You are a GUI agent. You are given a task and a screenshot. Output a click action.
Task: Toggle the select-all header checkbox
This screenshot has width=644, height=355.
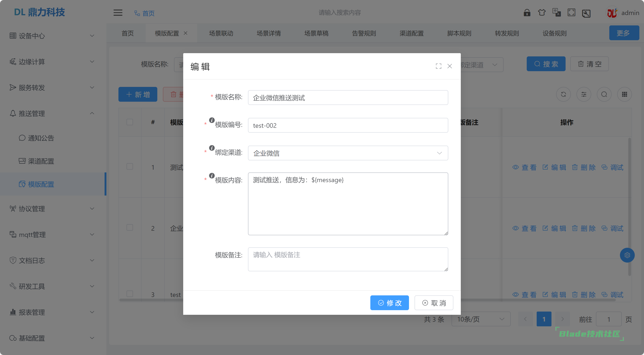pos(130,122)
